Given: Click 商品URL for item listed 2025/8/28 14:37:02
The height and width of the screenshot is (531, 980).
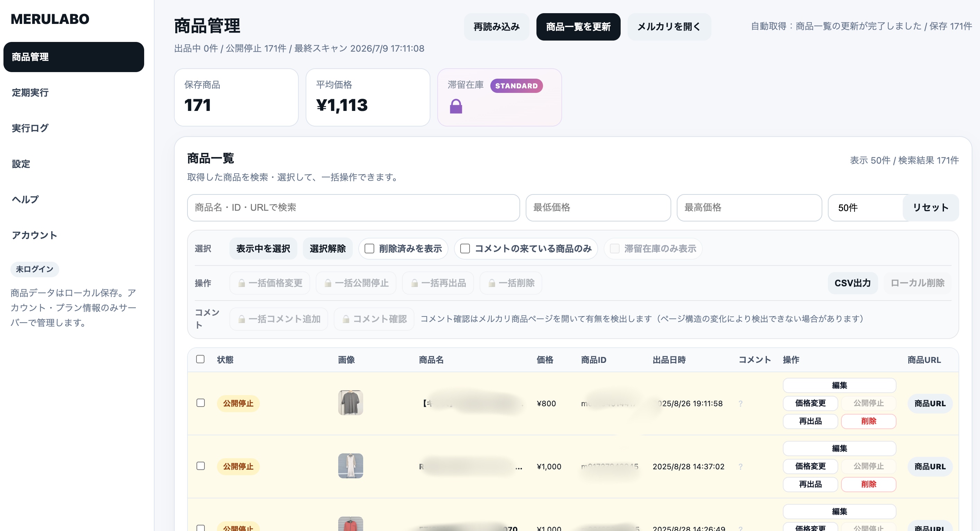Looking at the screenshot, I should (x=930, y=467).
